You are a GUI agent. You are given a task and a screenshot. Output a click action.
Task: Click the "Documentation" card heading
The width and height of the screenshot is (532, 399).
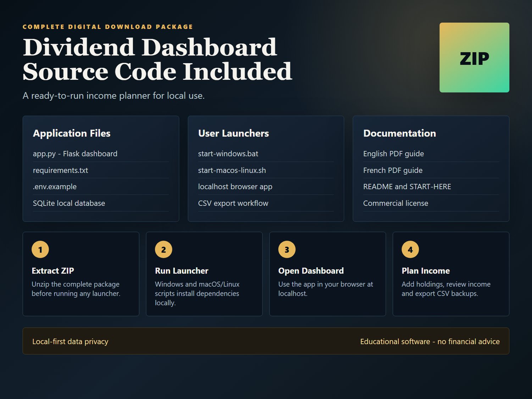[400, 133]
